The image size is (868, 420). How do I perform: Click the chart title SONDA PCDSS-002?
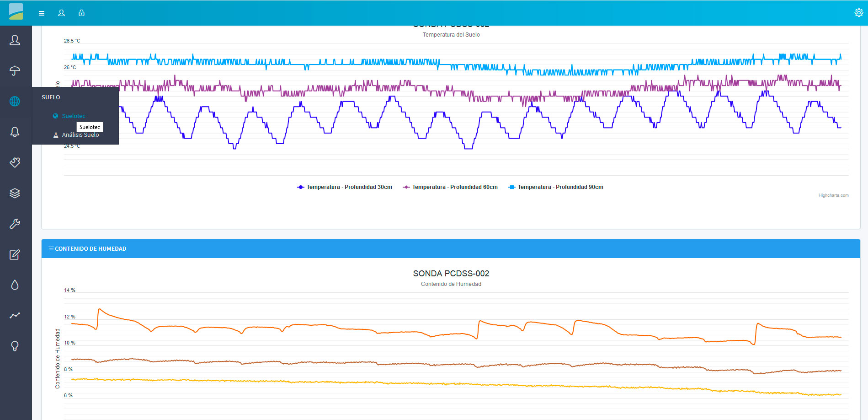(451, 274)
